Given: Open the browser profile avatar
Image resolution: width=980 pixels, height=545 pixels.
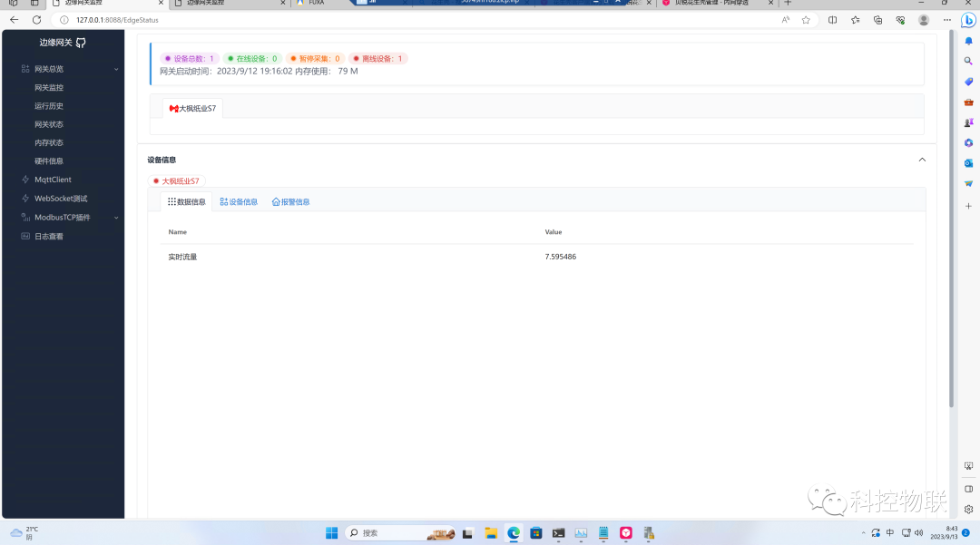Looking at the screenshot, I should pyautogui.click(x=924, y=20).
